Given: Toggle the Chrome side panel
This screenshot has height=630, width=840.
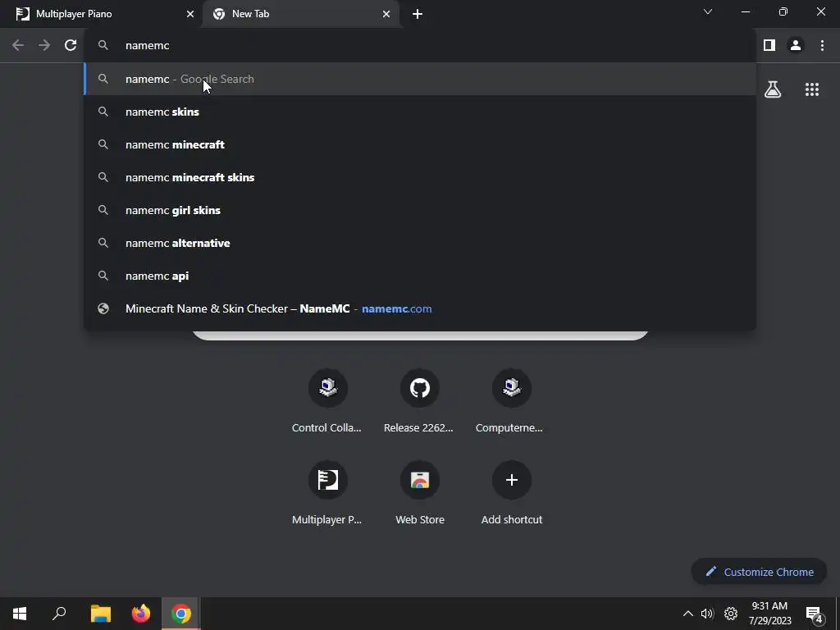Looking at the screenshot, I should pyautogui.click(x=769, y=46).
